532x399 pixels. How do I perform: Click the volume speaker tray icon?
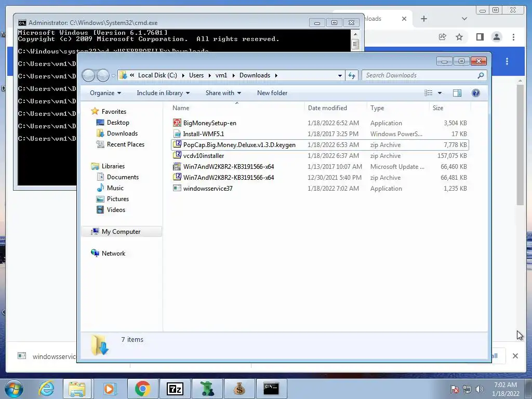tap(480, 389)
